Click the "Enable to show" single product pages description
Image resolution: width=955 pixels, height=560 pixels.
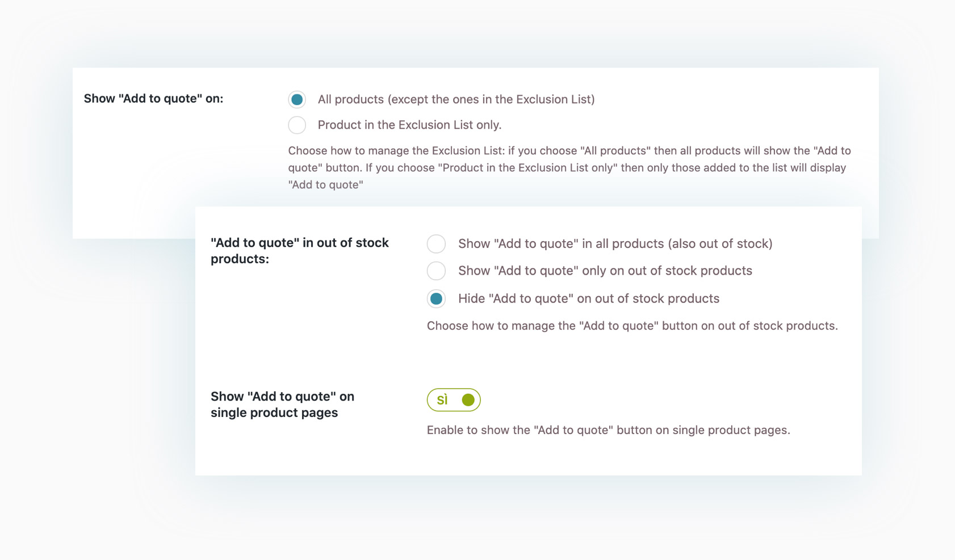[x=608, y=430]
